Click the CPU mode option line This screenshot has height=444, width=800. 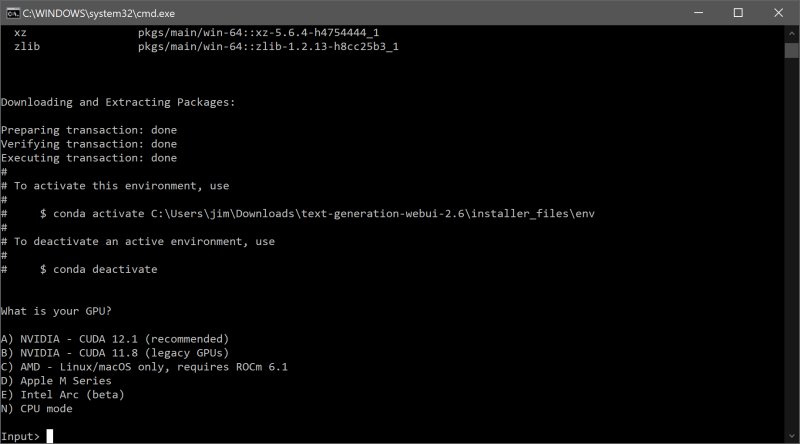(x=37, y=409)
